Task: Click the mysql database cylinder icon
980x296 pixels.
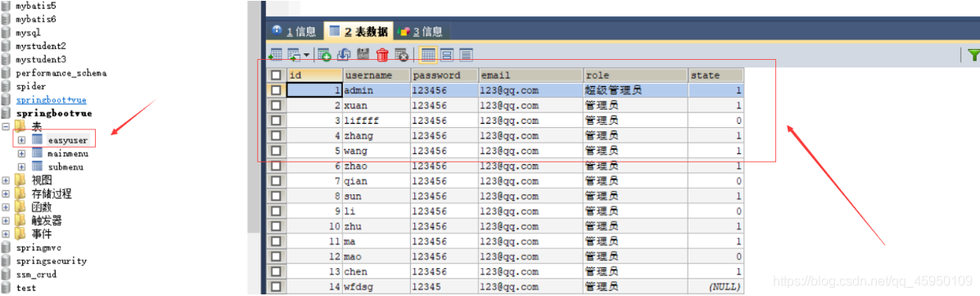Action: (x=6, y=33)
